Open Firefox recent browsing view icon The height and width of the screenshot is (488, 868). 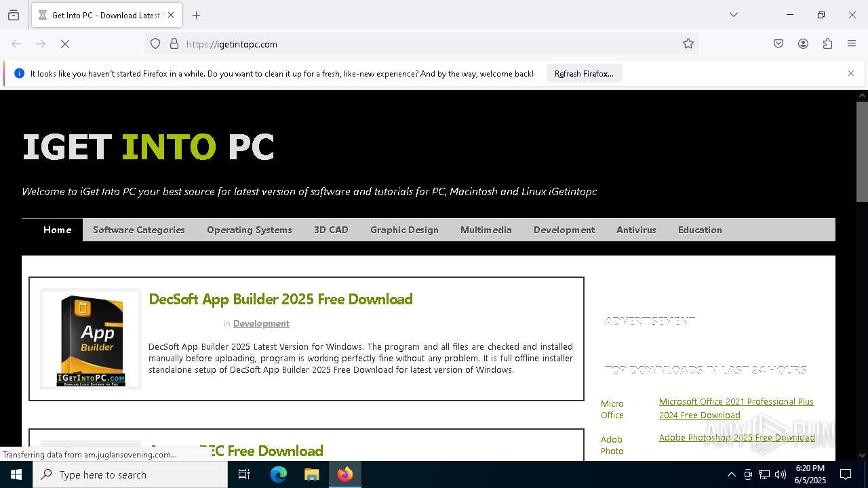click(x=14, y=15)
